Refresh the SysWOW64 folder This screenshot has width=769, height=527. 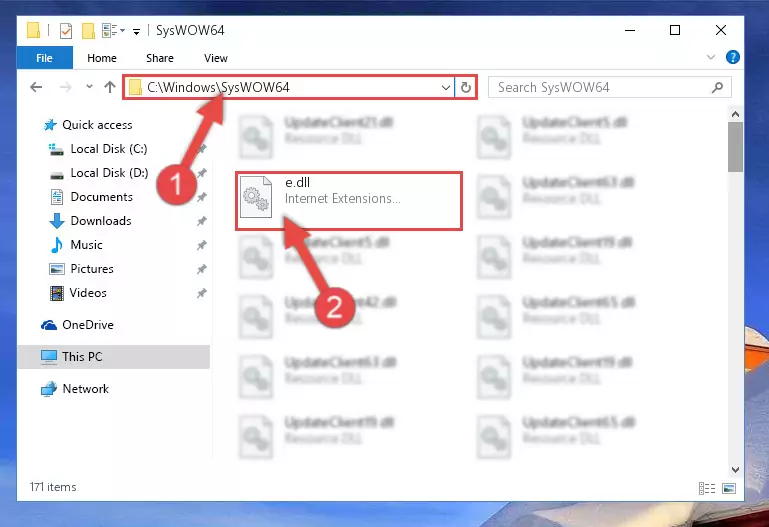(x=465, y=88)
